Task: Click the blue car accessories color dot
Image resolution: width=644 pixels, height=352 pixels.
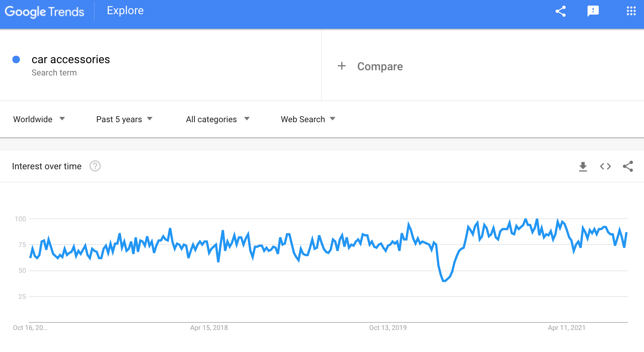Action: [16, 59]
